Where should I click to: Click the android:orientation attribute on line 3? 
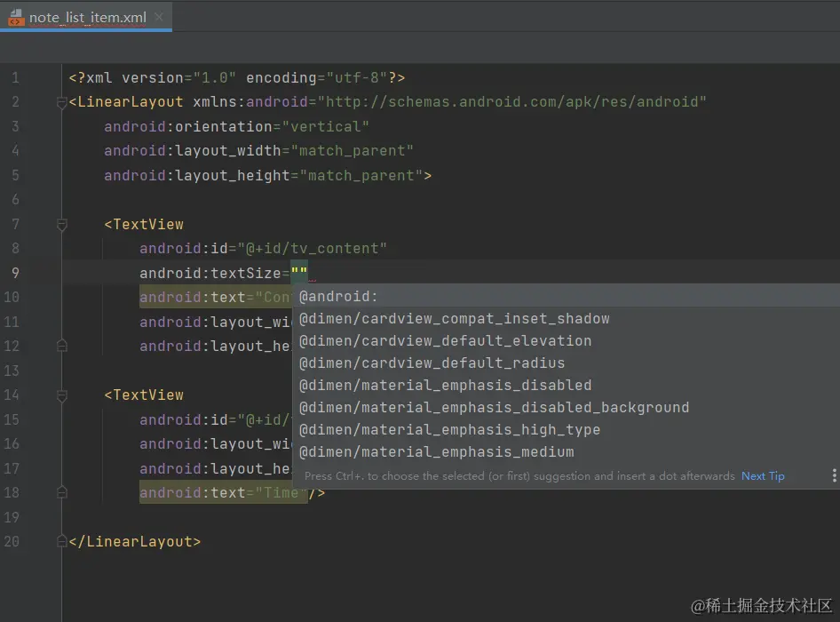(x=188, y=126)
